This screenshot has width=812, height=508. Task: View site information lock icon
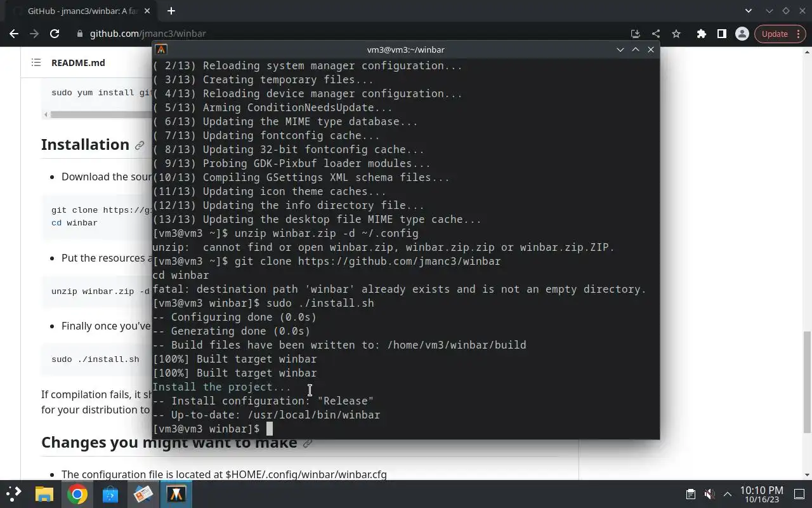(x=79, y=34)
